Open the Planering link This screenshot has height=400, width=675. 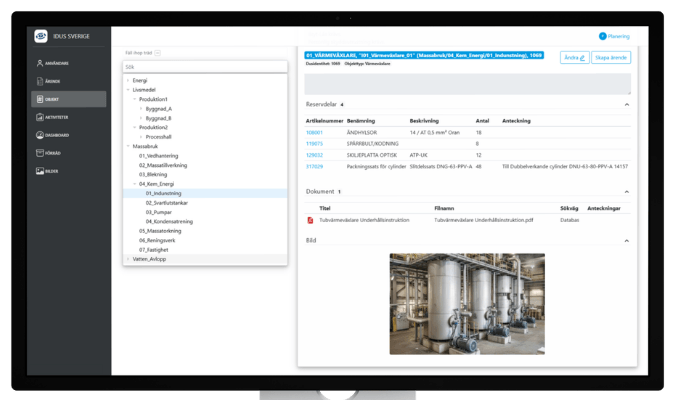coord(619,37)
